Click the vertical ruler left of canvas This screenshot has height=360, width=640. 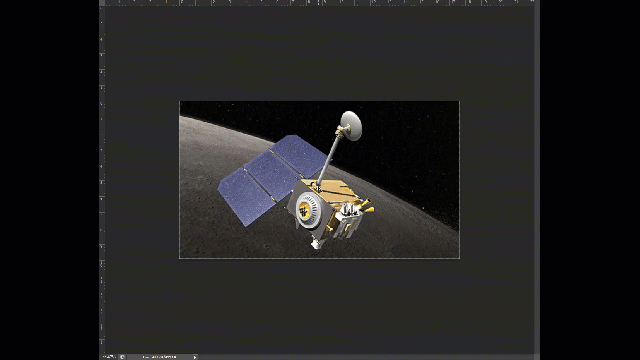(x=102, y=180)
